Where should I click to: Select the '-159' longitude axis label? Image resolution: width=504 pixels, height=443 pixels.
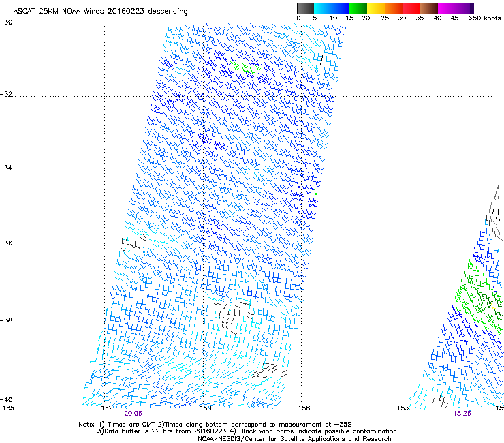[x=203, y=408]
